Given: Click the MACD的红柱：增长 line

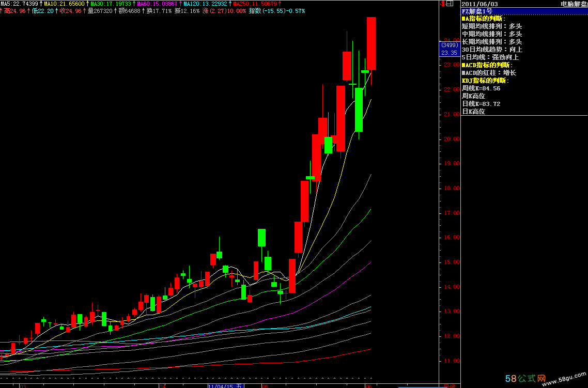Looking at the screenshot, I should (x=489, y=73).
